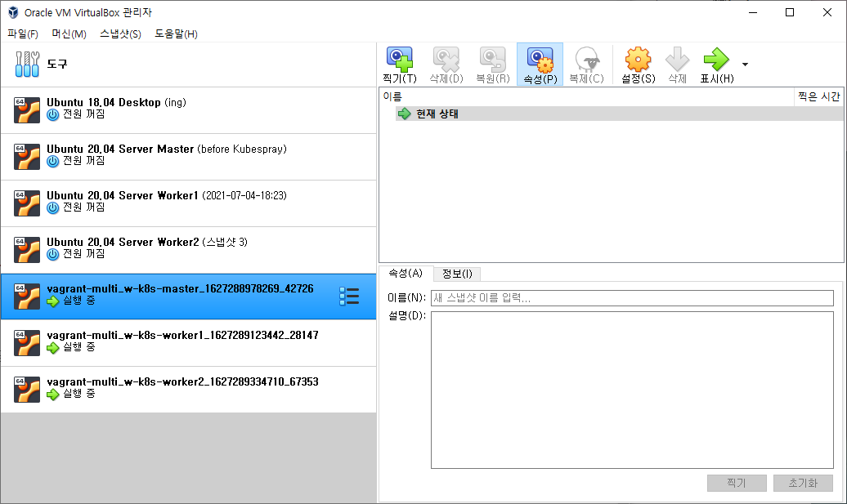847x504 pixels.
Task: Select Ubuntu 18.04 Desktop (ing) machine name
Action: point(116,103)
